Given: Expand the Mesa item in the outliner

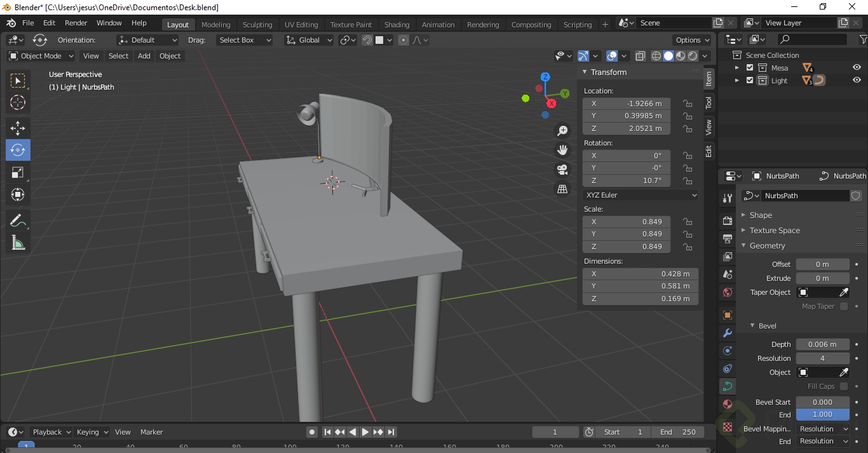Looking at the screenshot, I should point(736,67).
